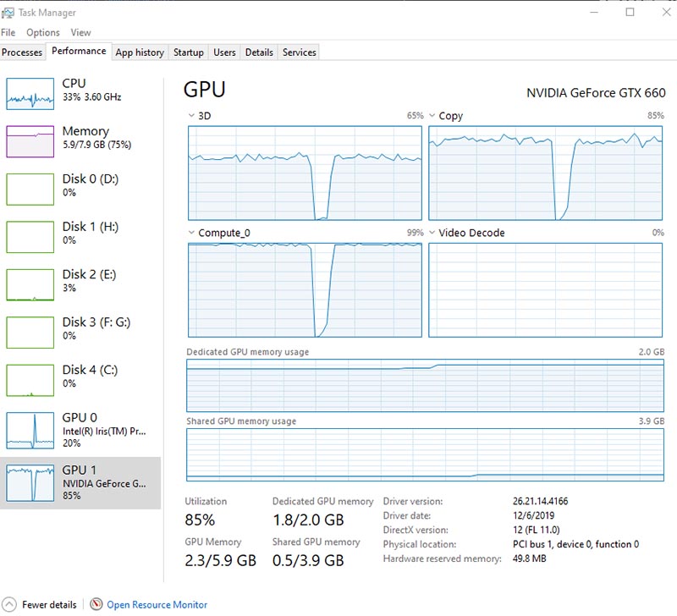
Task: Click the Dedicated GPU memory usage graph
Action: click(x=425, y=386)
